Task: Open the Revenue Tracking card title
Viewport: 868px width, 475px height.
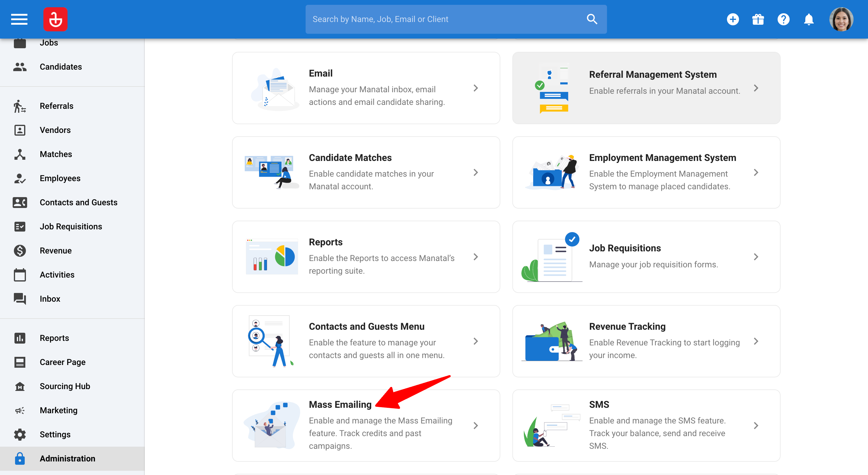Action: 627,326
